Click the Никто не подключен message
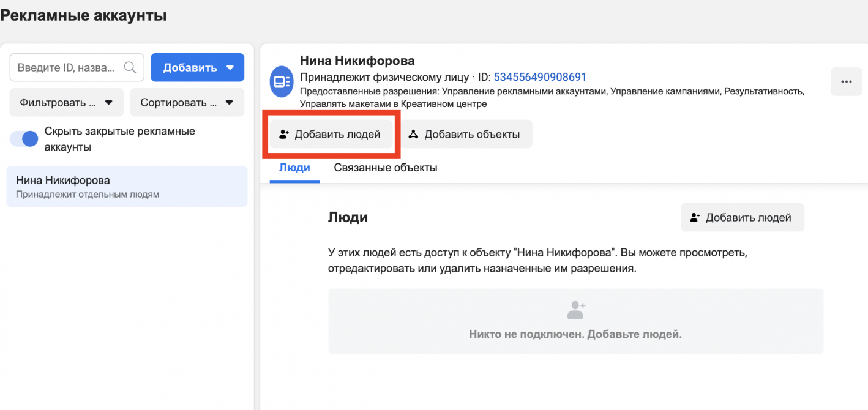The width and height of the screenshot is (868, 410). (x=575, y=335)
